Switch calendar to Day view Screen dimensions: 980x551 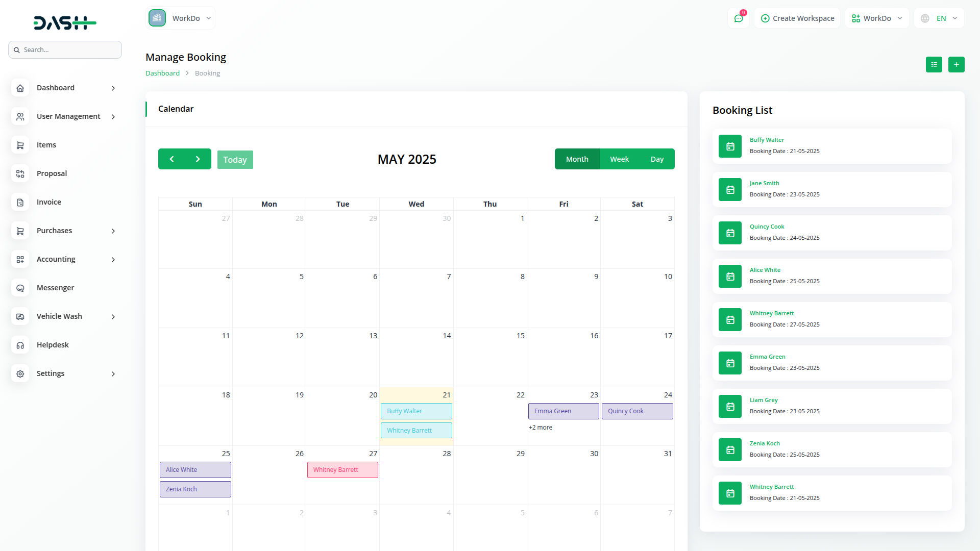[x=657, y=159]
